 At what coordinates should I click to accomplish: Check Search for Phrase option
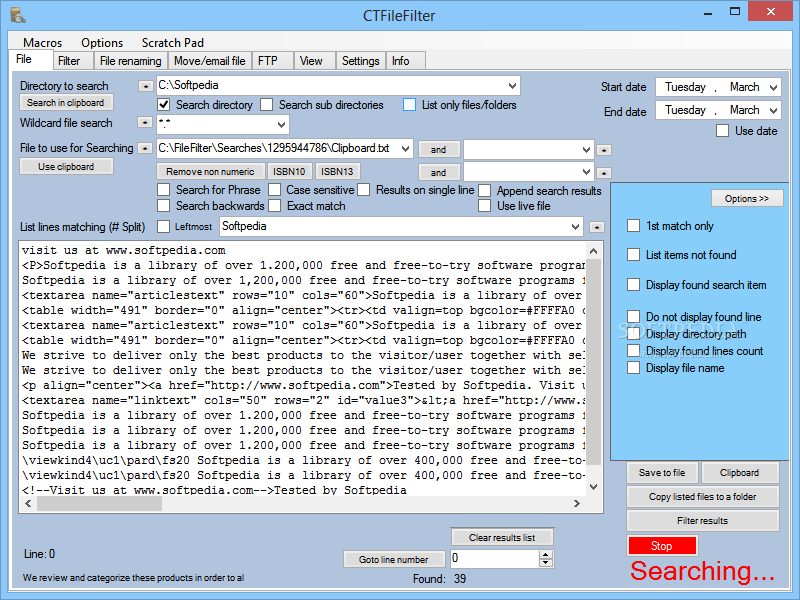(x=164, y=190)
